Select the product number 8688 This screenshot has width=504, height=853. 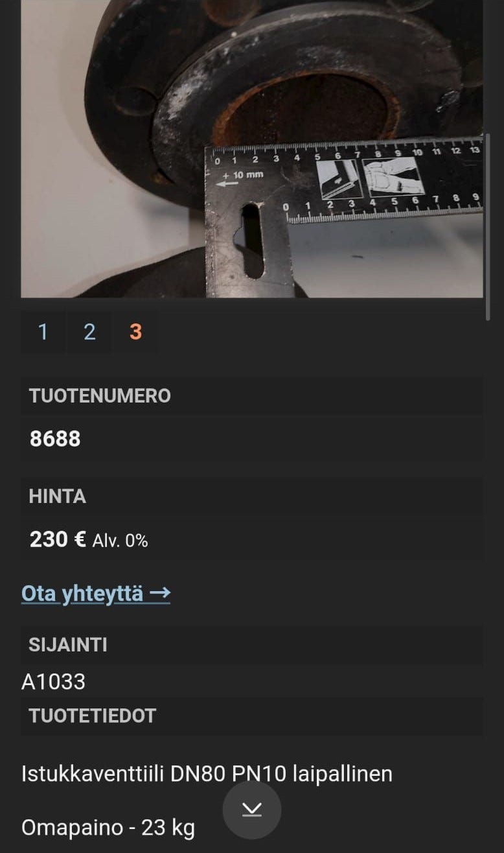coord(55,439)
